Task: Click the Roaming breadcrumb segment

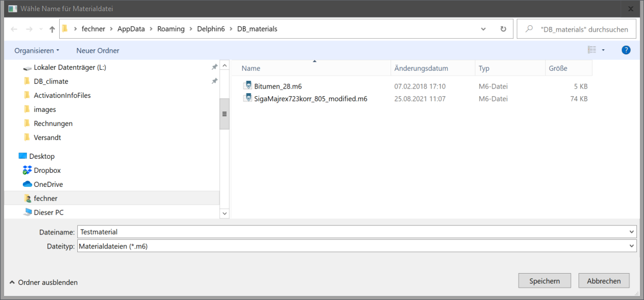Action: [170, 29]
